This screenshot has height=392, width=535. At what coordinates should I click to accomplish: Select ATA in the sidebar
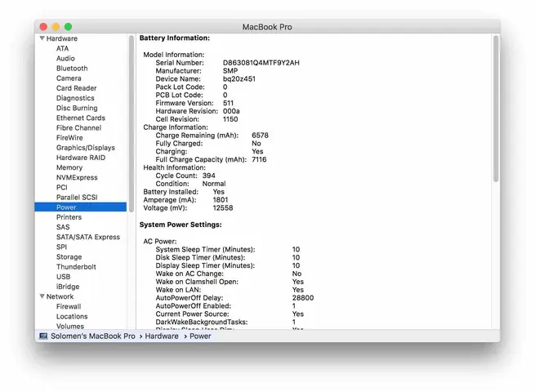[62, 48]
